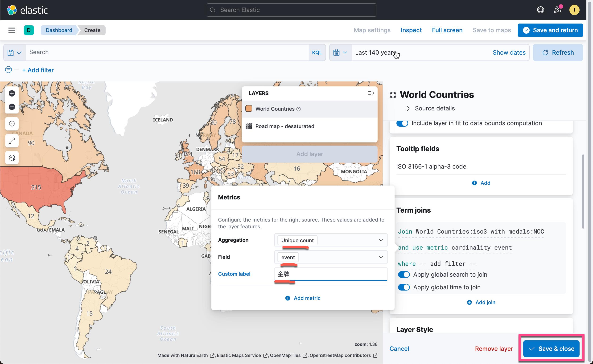The width and height of the screenshot is (593, 364).
Task: Collapse the Layers panel
Action: 371,93
